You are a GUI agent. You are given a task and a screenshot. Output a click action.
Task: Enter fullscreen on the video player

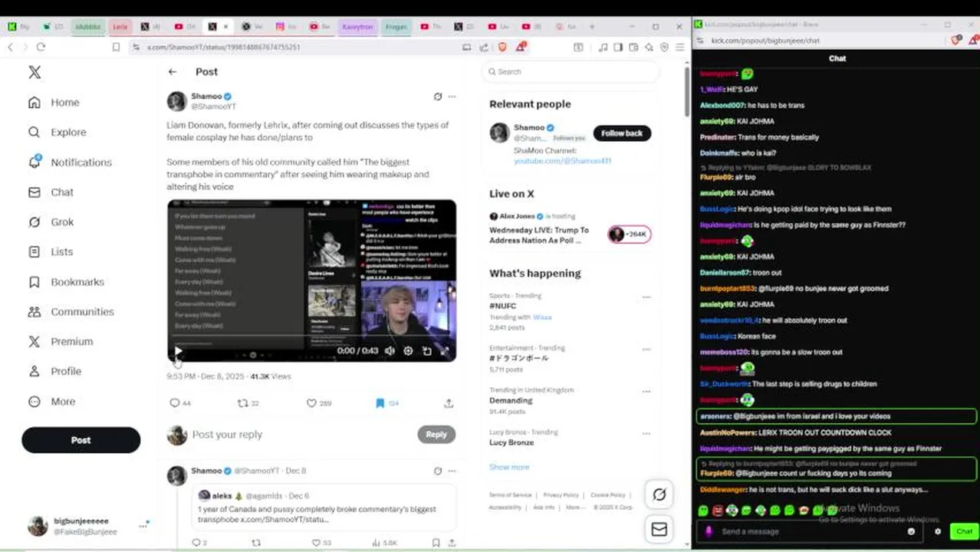point(445,350)
